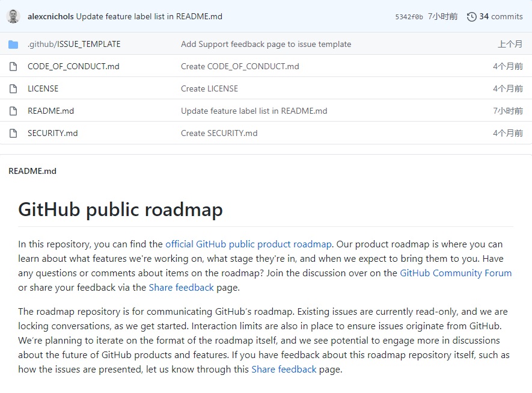Click file icon next to CODE_OF_CONDUCT.md
532x393 pixels.
[x=13, y=66]
